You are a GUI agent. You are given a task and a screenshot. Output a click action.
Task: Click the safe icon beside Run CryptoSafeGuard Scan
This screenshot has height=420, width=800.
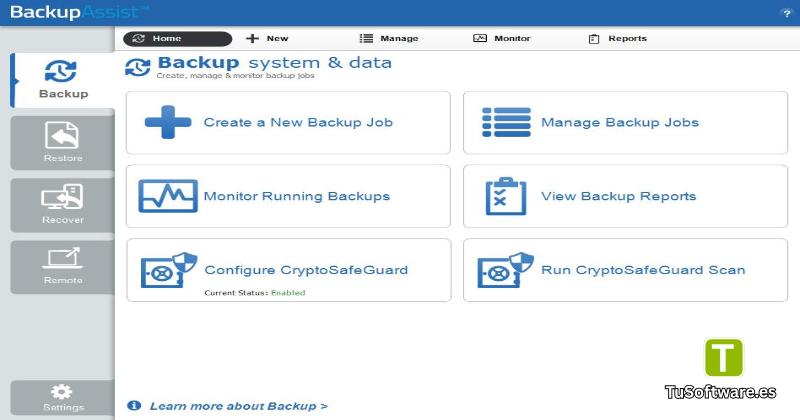point(505,270)
